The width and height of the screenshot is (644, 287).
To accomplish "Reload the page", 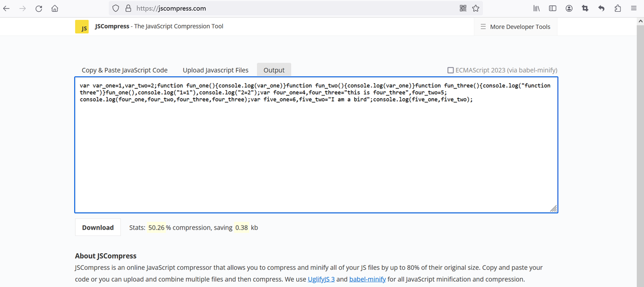I will pos(39,8).
